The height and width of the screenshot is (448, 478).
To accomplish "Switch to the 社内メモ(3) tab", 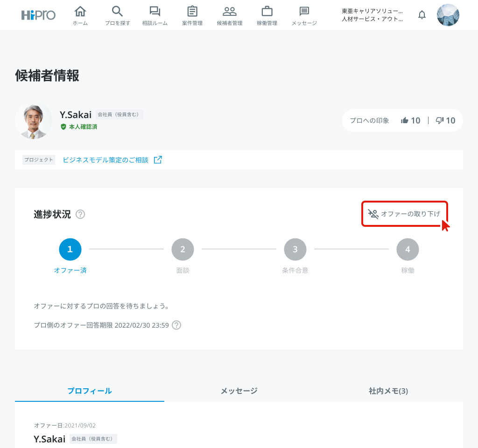I will coord(388,391).
